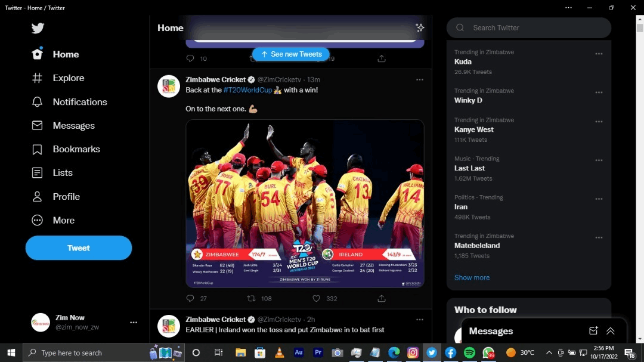Open Cortana from the taskbar
Viewport: 644px width, 362px height.
click(x=196, y=352)
